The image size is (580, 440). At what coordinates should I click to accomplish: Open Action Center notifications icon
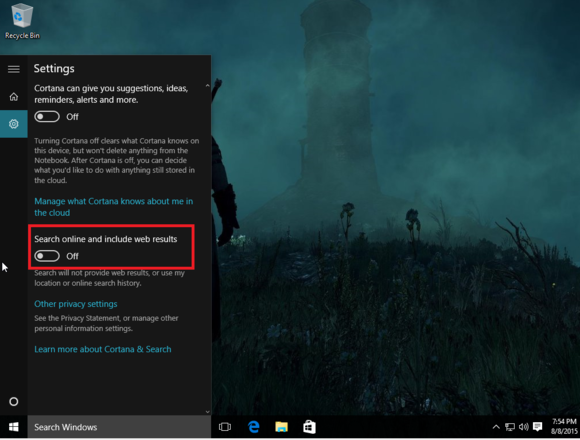537,427
